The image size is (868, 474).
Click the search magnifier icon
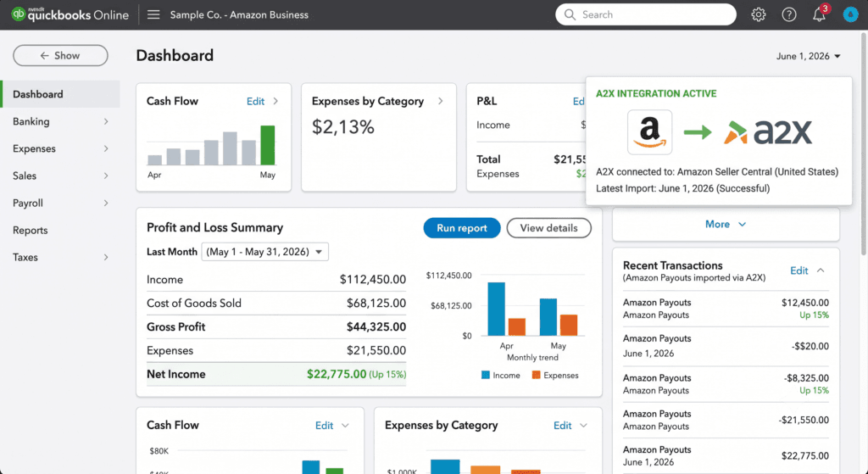(x=570, y=14)
